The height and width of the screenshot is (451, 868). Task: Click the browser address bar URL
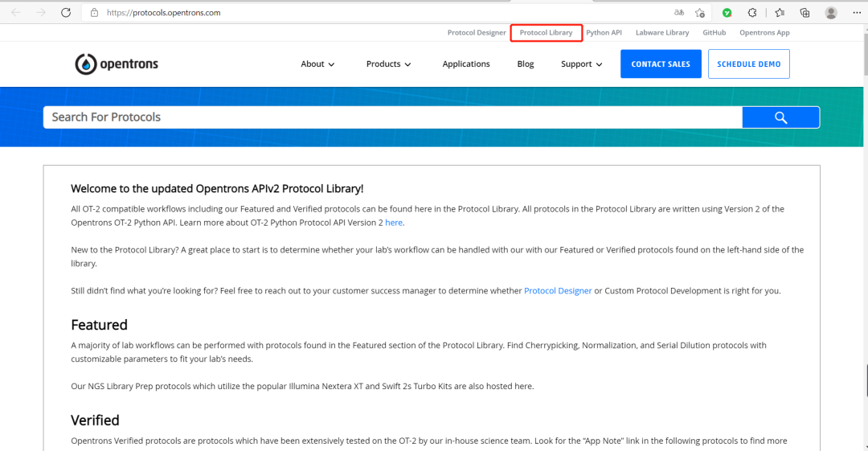tap(164, 12)
